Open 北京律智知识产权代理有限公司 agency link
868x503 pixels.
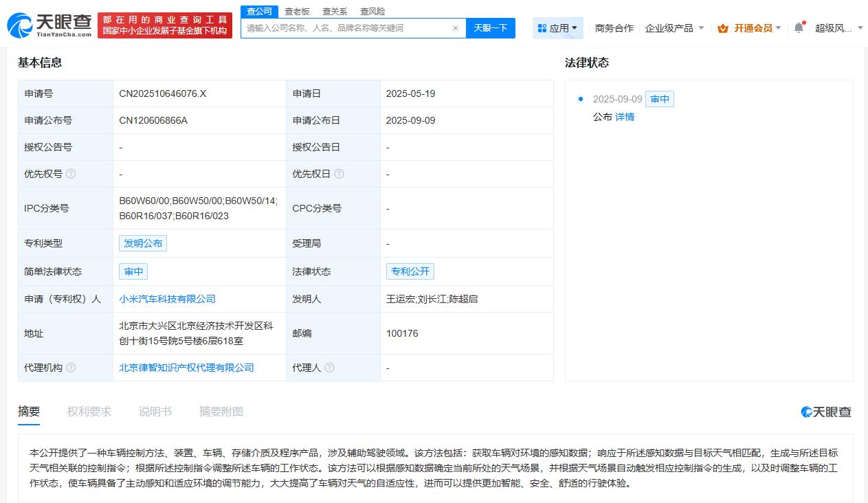coord(186,368)
